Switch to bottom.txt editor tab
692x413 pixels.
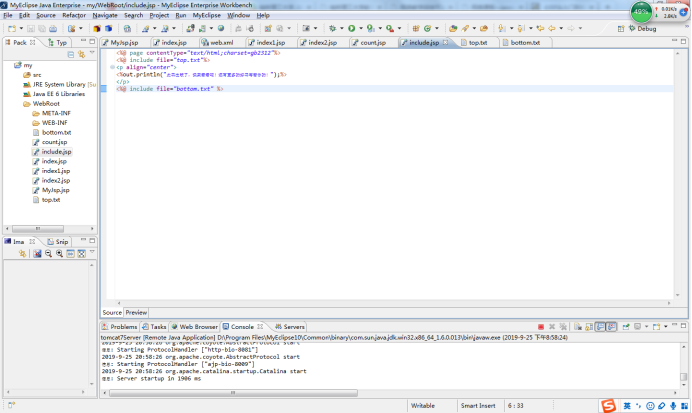coord(521,43)
